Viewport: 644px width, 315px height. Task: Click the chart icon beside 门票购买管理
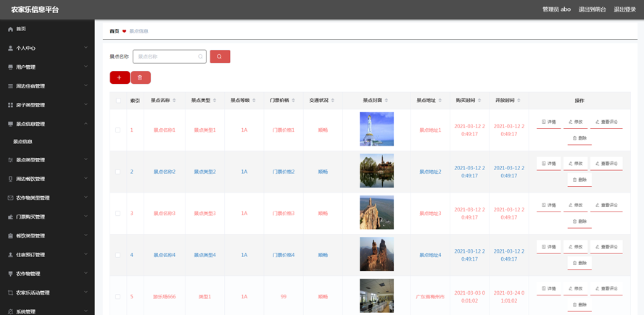11,217
